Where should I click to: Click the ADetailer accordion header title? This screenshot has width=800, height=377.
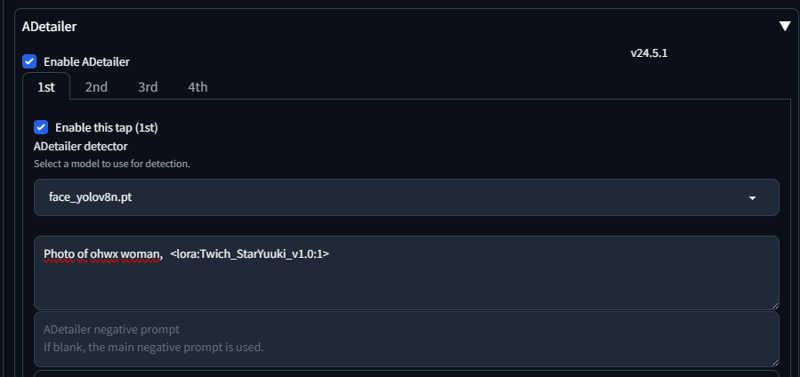click(x=49, y=27)
